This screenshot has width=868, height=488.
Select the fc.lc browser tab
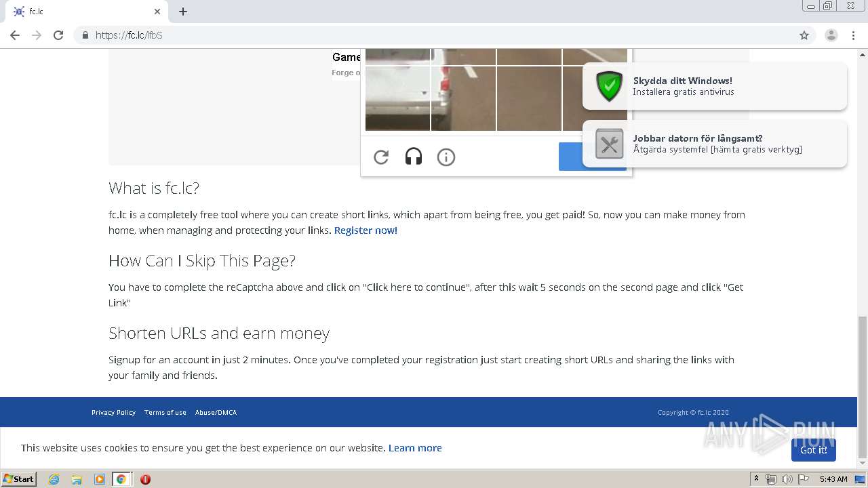coord(87,12)
